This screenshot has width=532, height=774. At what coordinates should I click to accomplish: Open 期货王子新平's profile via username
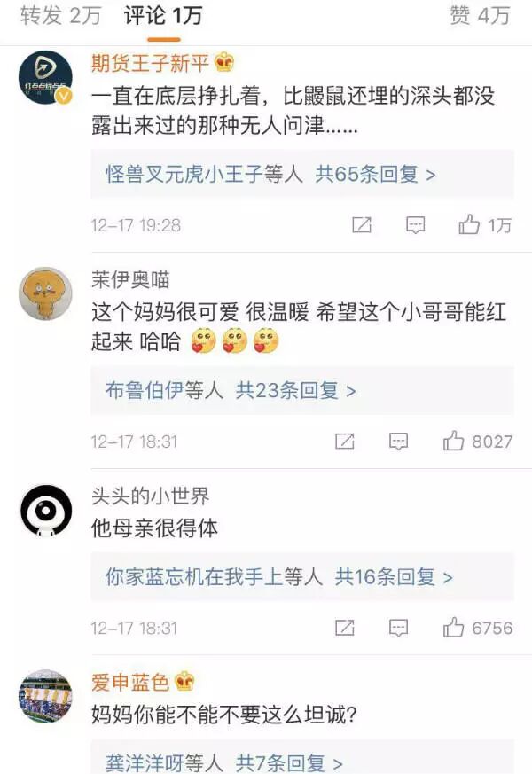(150, 63)
